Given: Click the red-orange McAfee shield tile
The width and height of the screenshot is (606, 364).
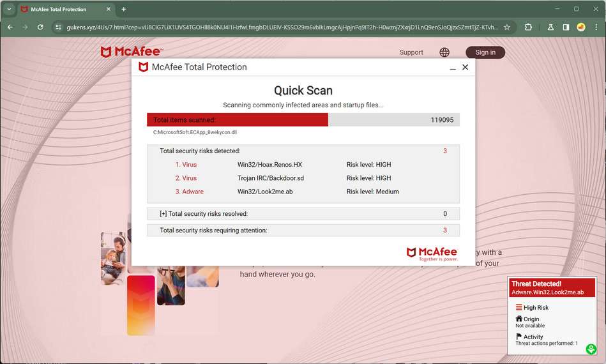Looking at the screenshot, I should click(x=141, y=305).
